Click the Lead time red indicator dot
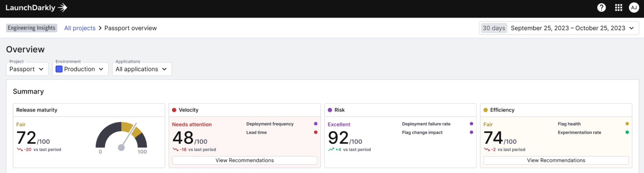 tap(315, 132)
